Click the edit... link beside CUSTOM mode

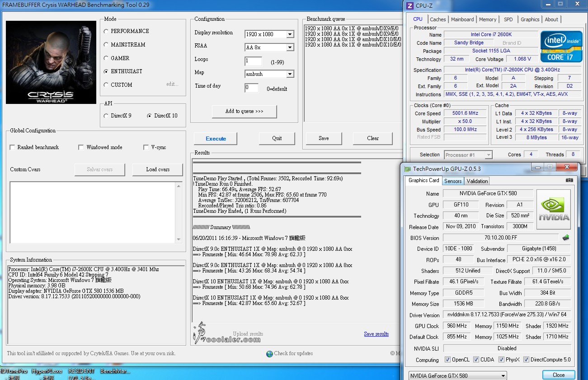tap(172, 84)
